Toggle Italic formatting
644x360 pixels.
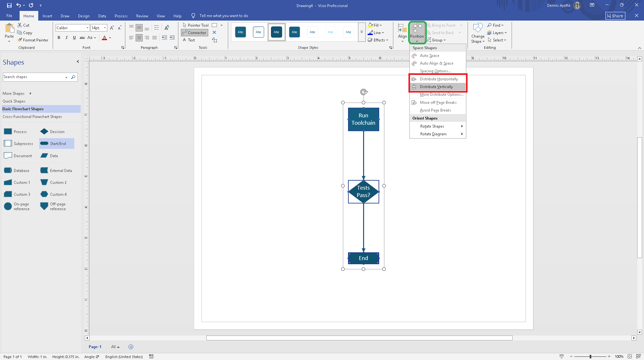click(67, 38)
